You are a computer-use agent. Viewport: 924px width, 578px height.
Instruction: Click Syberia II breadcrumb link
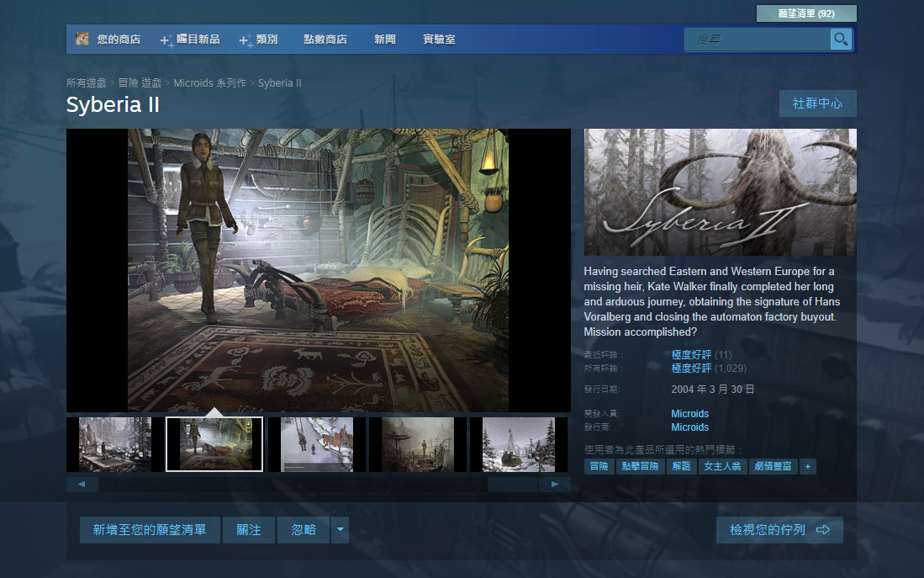click(280, 83)
